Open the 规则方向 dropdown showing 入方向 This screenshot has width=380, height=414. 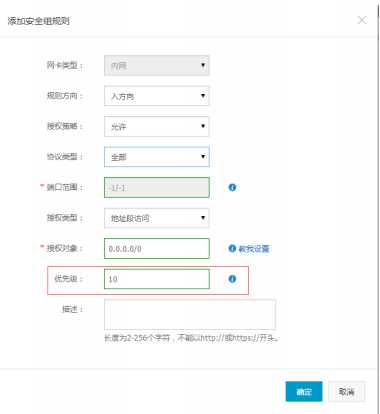tap(157, 96)
